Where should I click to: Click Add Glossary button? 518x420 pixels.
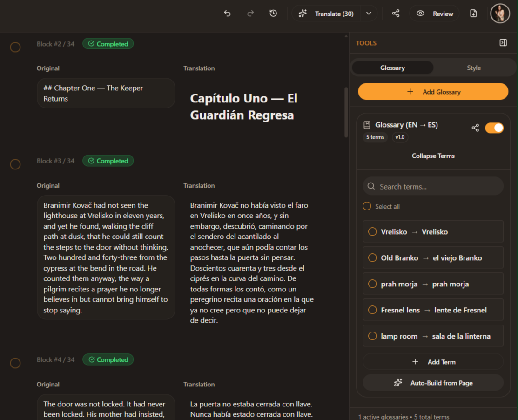point(433,92)
